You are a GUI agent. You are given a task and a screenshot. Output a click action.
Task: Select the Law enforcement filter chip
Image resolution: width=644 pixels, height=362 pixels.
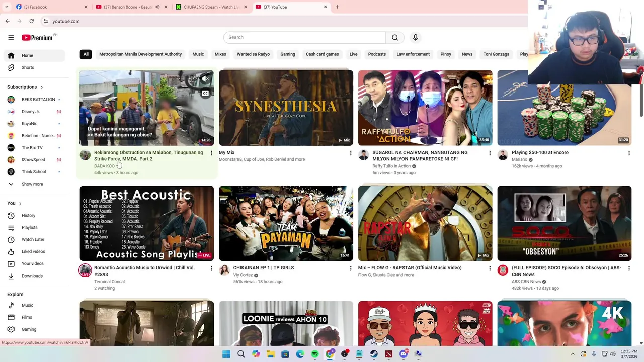[x=413, y=54]
